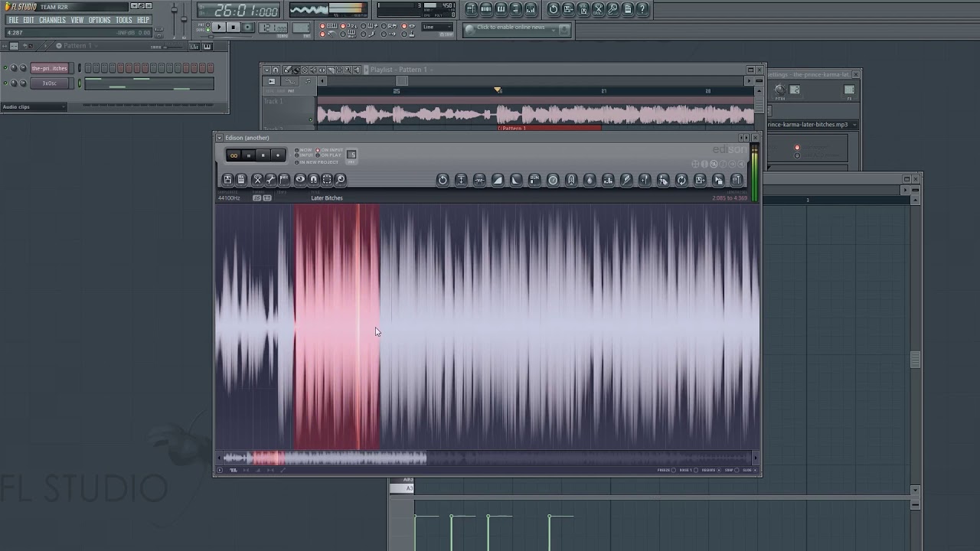
Task: Click main transport play button
Action: [220, 27]
